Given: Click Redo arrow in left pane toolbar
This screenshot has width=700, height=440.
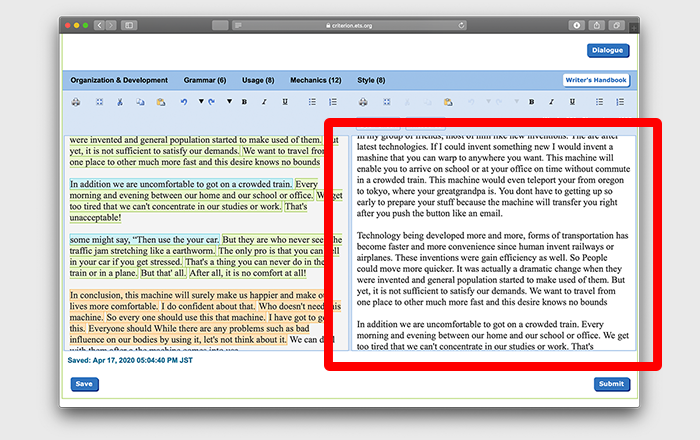Looking at the screenshot, I should (x=212, y=102).
